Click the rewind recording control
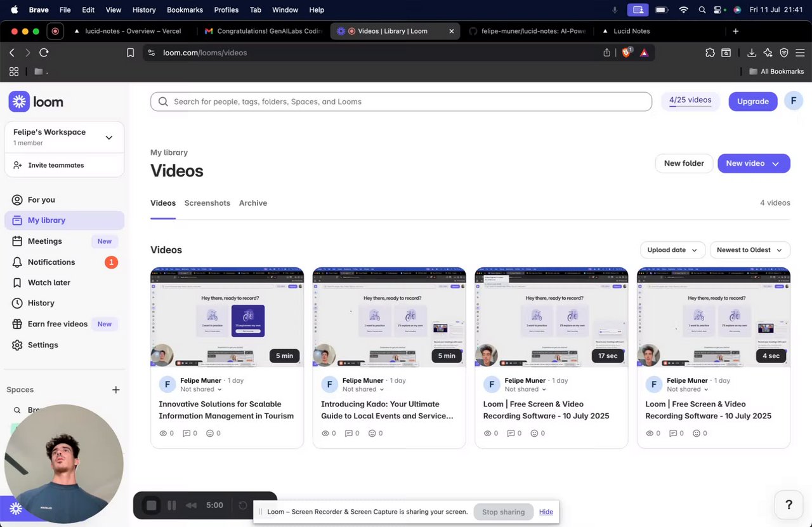 tap(191, 505)
